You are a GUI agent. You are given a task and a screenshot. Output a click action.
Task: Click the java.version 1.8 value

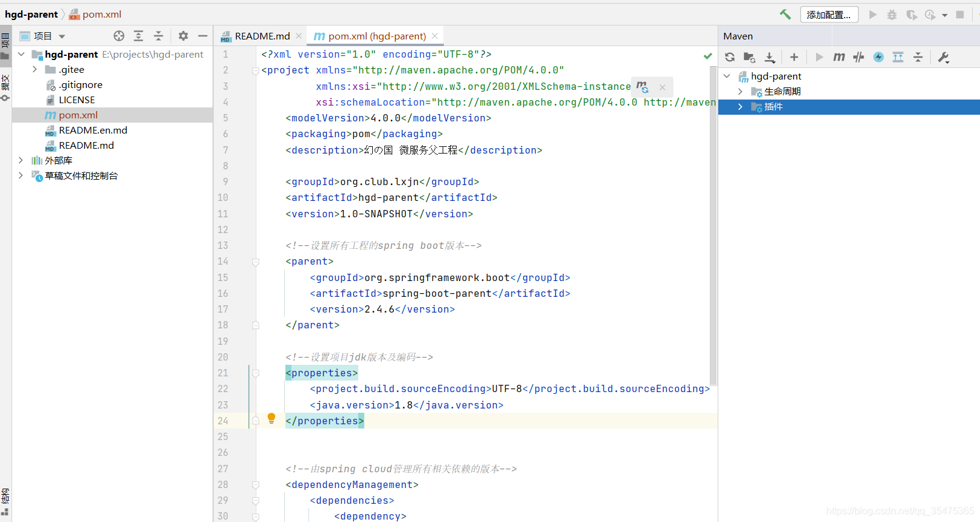tap(404, 405)
